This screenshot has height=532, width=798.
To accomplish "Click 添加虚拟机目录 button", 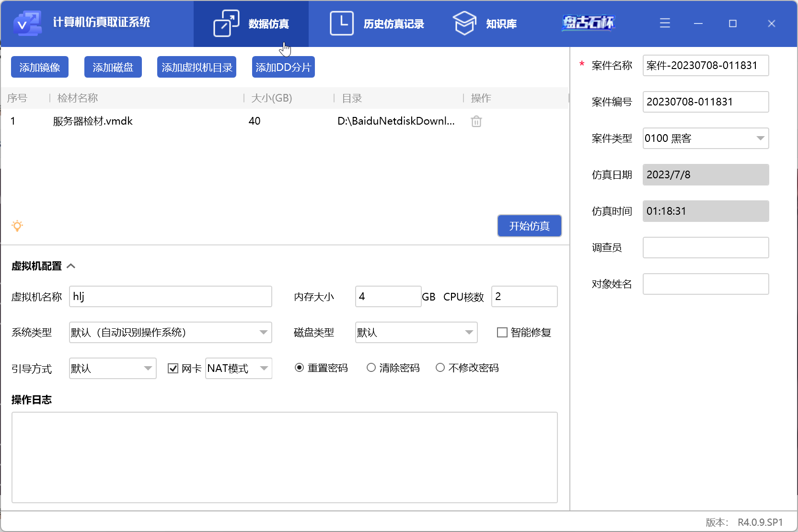I will point(197,67).
